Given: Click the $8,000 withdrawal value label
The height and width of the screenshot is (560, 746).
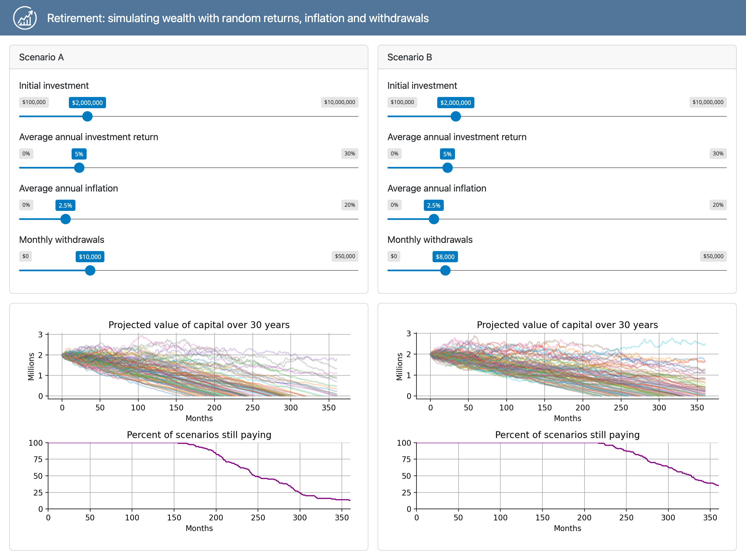Looking at the screenshot, I should 445,257.
